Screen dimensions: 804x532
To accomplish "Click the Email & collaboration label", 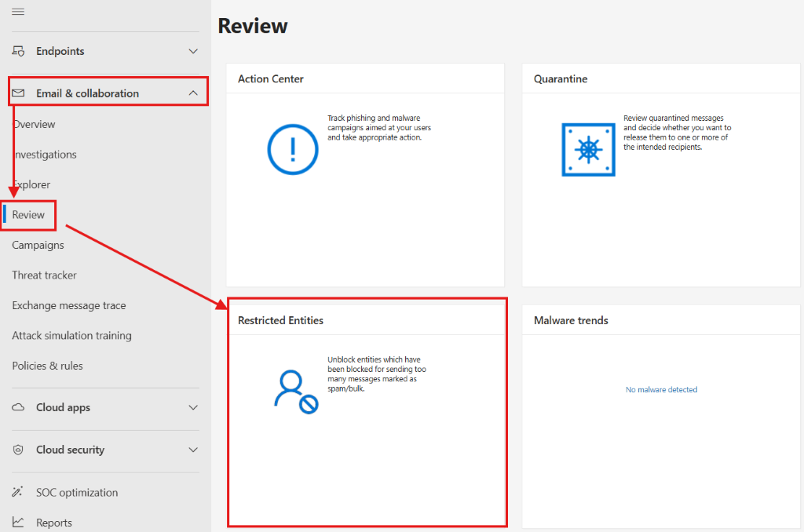I will pyautogui.click(x=88, y=93).
